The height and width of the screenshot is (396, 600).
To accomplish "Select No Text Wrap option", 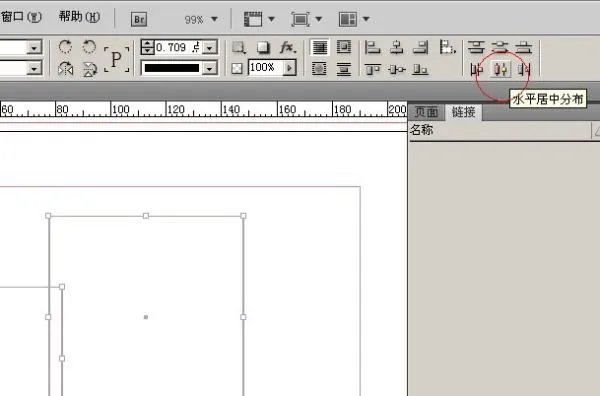I will (320, 47).
